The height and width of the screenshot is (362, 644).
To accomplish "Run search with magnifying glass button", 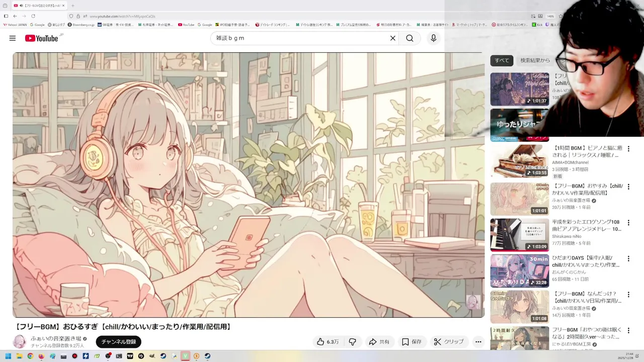I will (x=410, y=38).
